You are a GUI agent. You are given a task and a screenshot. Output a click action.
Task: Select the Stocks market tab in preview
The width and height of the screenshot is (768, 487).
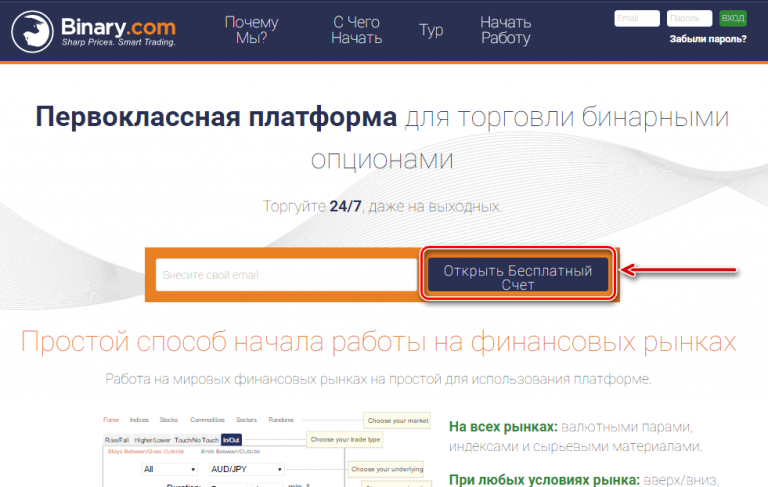pyautogui.click(x=168, y=420)
